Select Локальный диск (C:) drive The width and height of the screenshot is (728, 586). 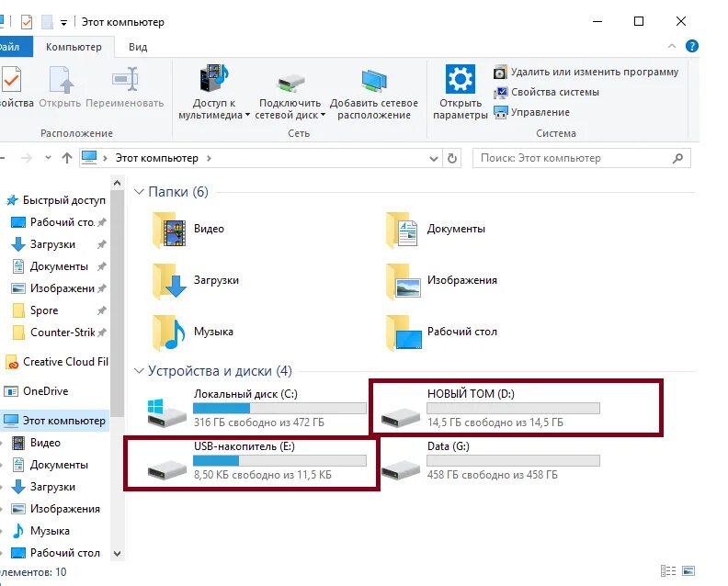pyautogui.click(x=256, y=409)
